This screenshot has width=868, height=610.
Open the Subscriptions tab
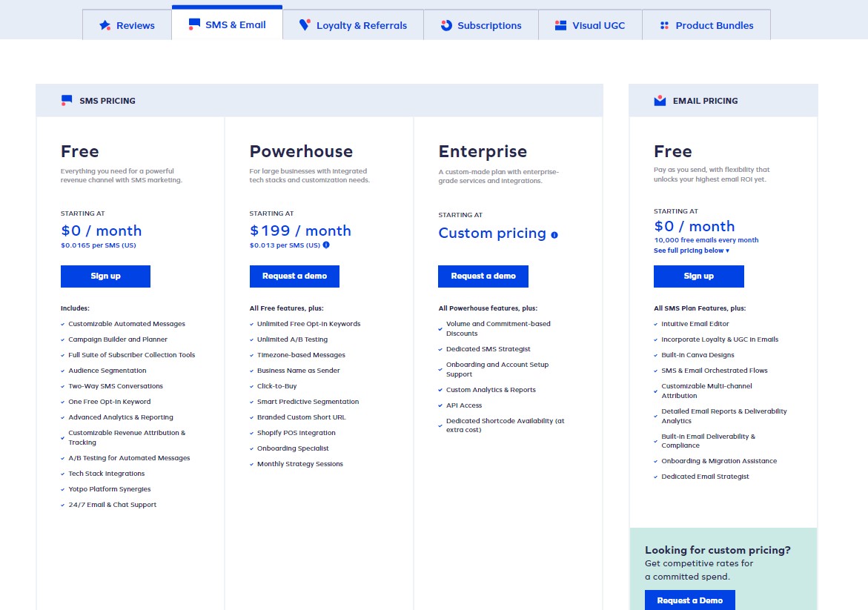(x=481, y=25)
